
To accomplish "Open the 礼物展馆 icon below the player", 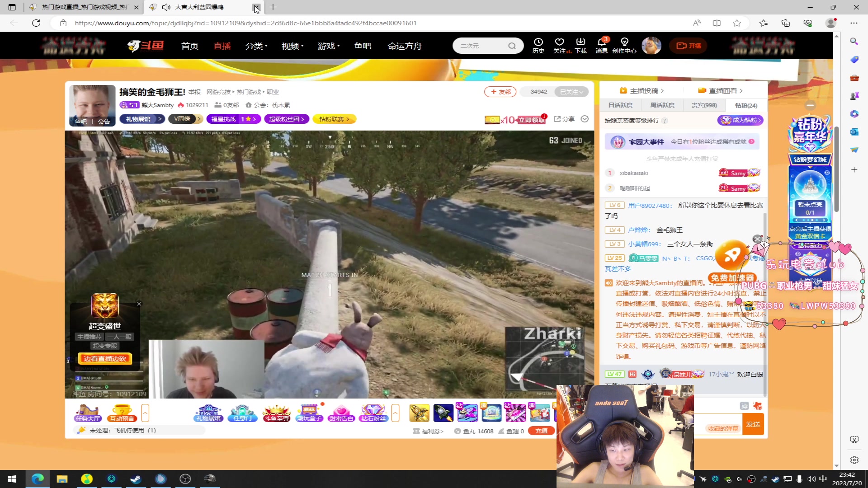I will (208, 413).
